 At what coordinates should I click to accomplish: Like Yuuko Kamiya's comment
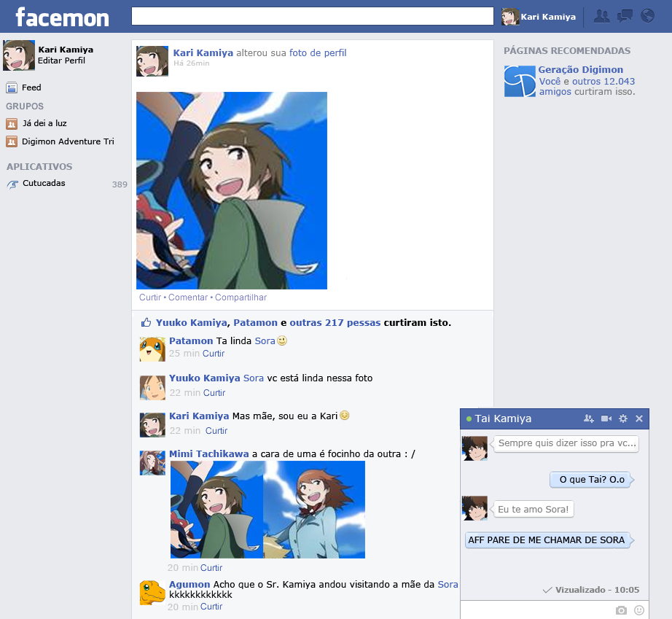[x=214, y=393]
